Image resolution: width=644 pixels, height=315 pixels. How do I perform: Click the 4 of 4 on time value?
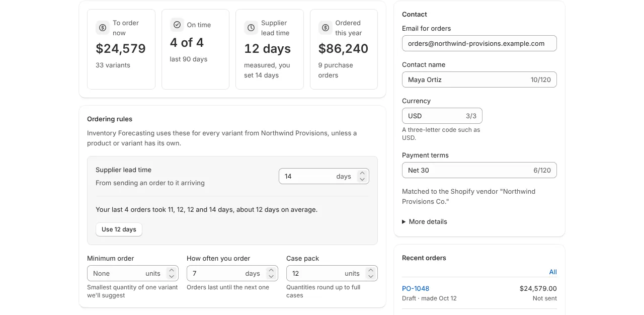187,43
